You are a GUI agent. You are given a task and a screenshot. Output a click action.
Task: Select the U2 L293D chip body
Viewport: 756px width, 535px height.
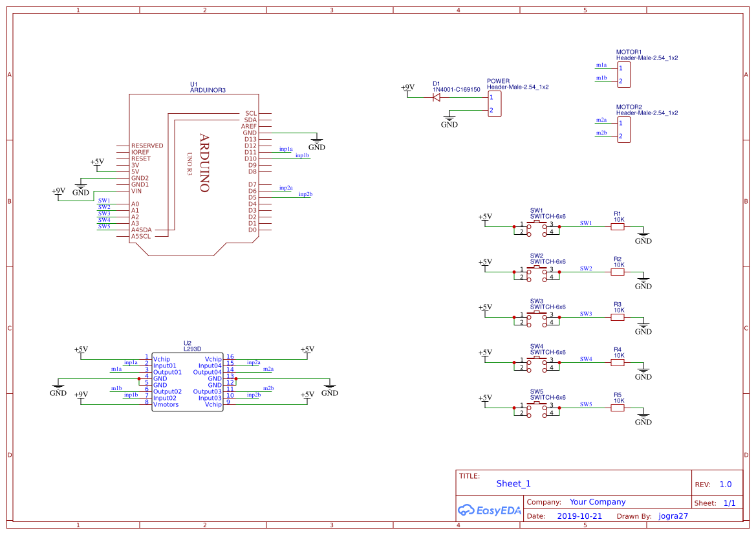(188, 382)
